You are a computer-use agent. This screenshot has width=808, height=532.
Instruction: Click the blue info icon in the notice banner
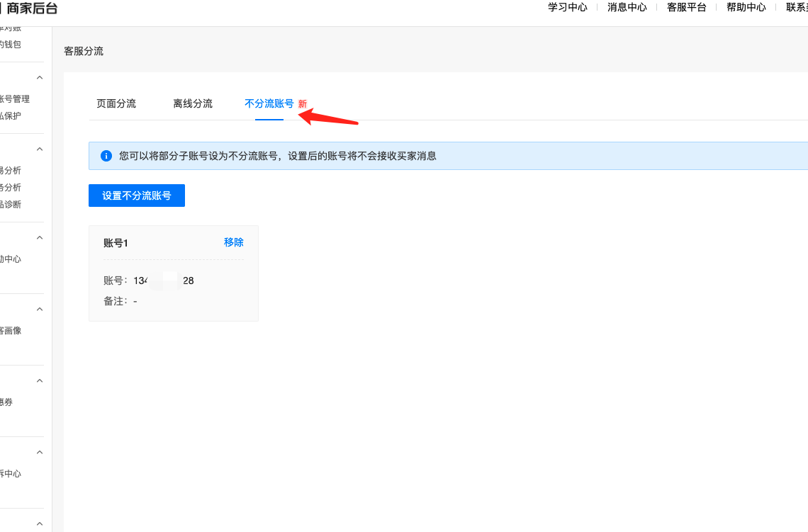coord(106,156)
